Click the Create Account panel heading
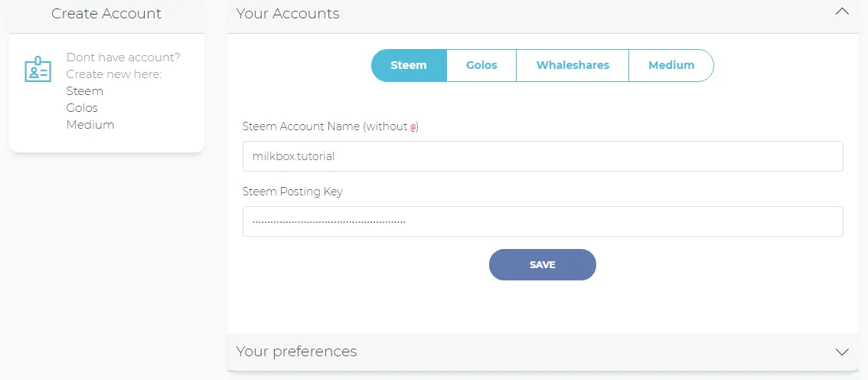The width and height of the screenshot is (868, 380). pos(106,13)
